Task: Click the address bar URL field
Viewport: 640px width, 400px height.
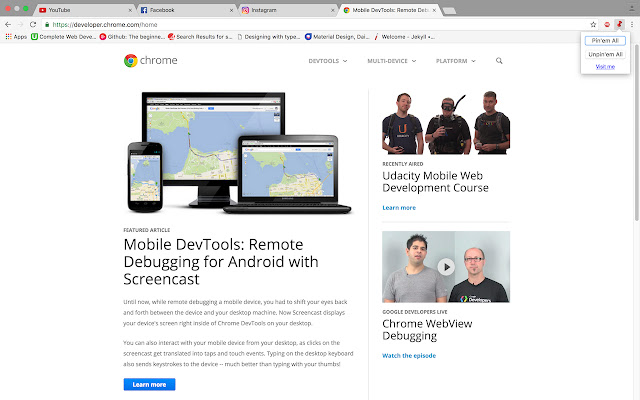Action: point(300,23)
